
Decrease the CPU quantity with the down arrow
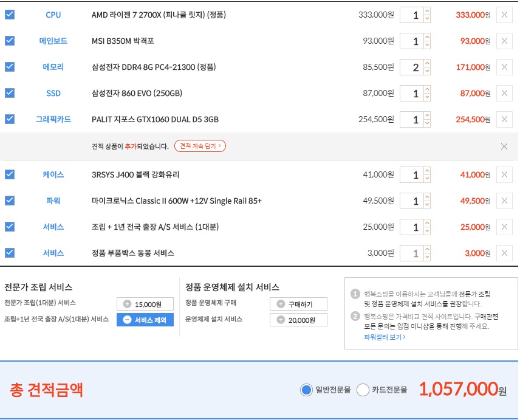pyautogui.click(x=427, y=19)
